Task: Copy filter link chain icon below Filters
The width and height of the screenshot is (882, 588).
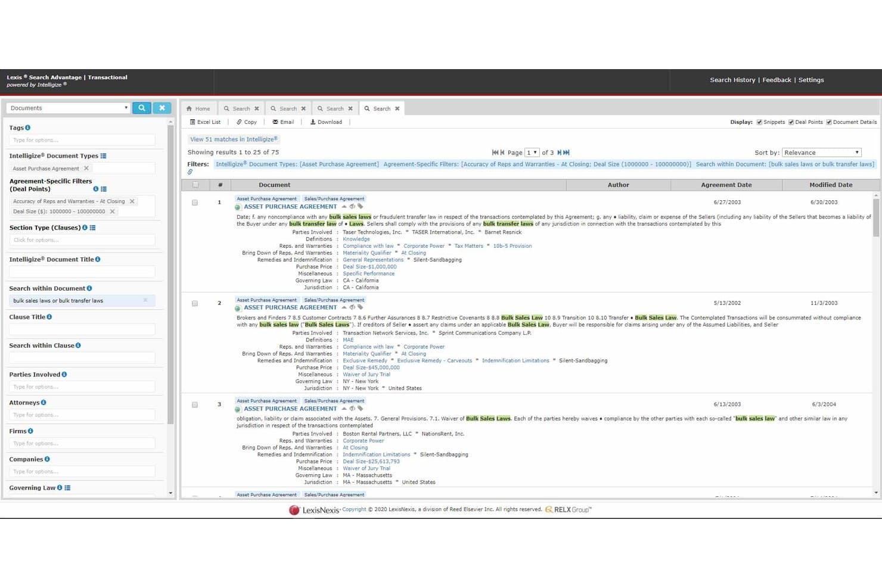Action: 190,172
